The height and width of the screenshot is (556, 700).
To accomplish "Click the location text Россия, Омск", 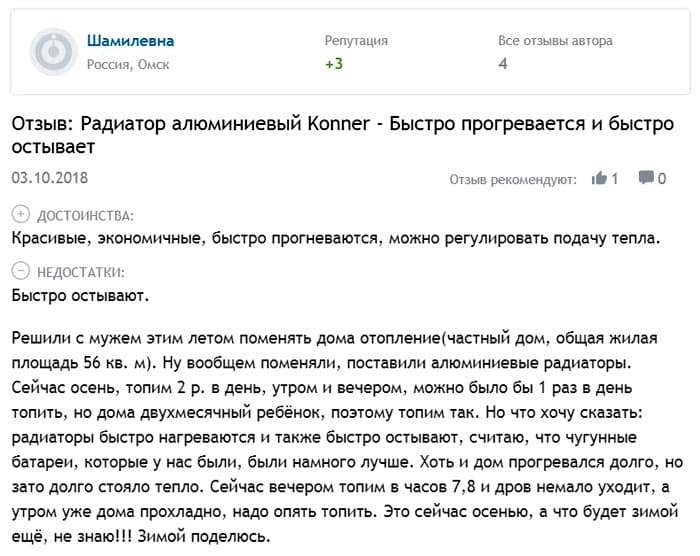I will click(x=129, y=64).
